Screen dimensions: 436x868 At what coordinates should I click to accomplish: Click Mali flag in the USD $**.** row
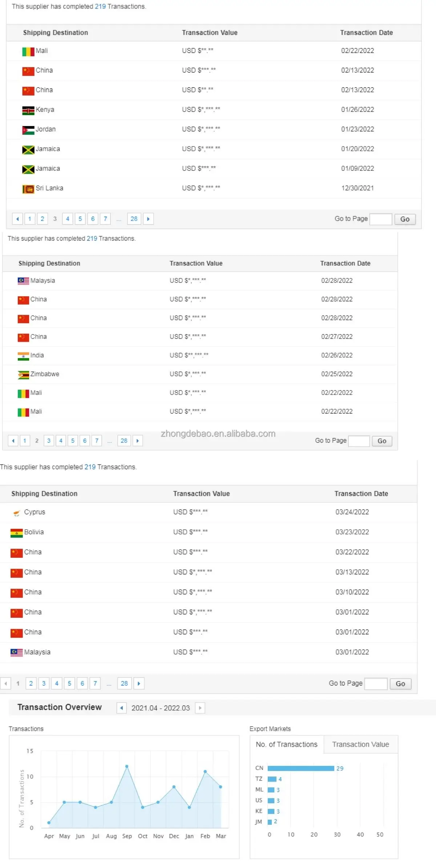point(28,51)
